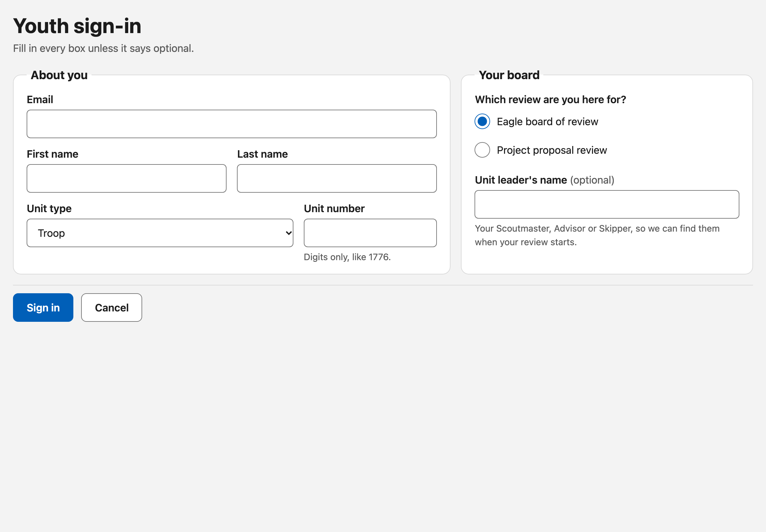The width and height of the screenshot is (766, 532).
Task: Click the 'Last name' label
Action: tap(262, 154)
